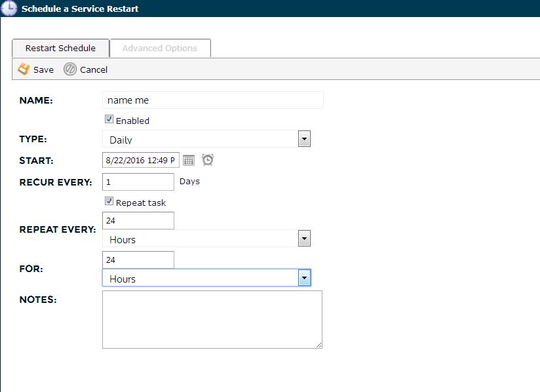The image size is (540, 392).
Task: Click inside the Notes text area
Action: point(212,319)
